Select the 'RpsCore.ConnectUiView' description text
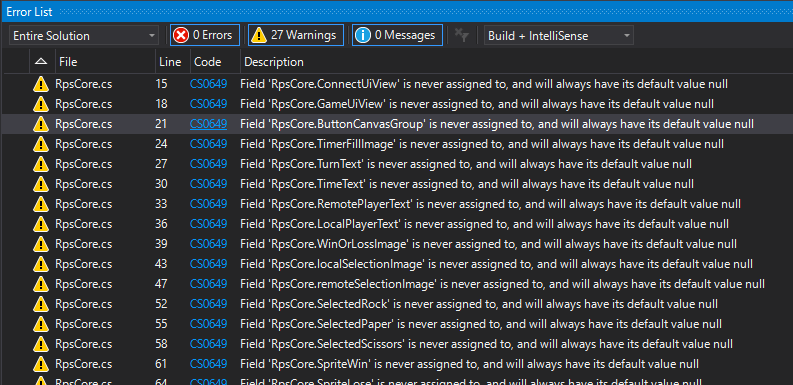The width and height of the screenshot is (793, 385). (484, 84)
